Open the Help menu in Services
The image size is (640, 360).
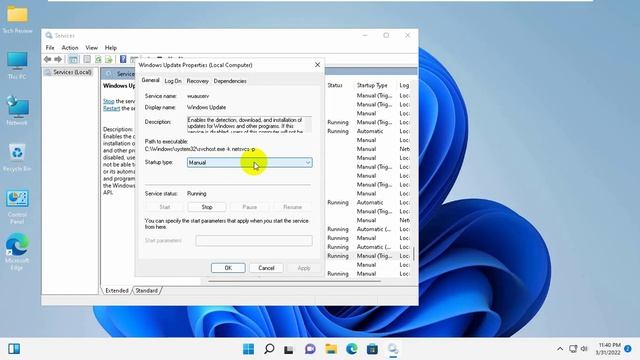[111, 48]
